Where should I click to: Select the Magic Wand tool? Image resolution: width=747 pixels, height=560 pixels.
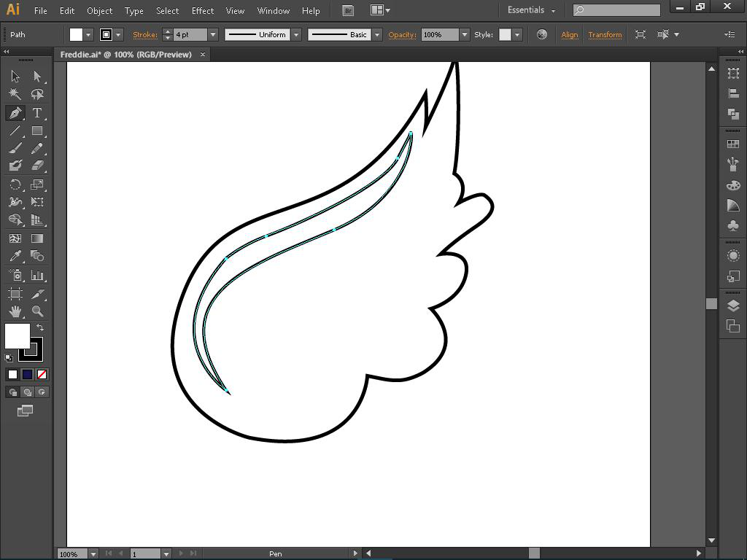pyautogui.click(x=15, y=95)
